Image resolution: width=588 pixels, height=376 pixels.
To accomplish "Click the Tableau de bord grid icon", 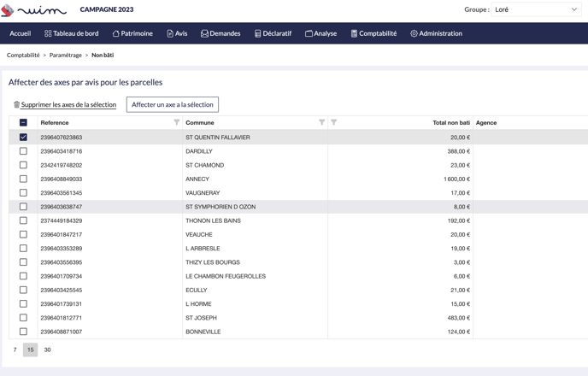I will pos(48,34).
